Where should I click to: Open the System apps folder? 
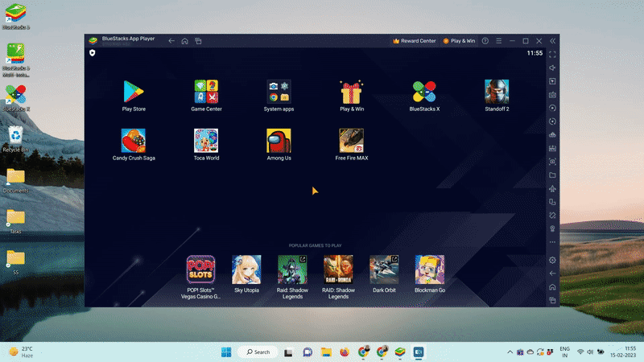pyautogui.click(x=279, y=93)
